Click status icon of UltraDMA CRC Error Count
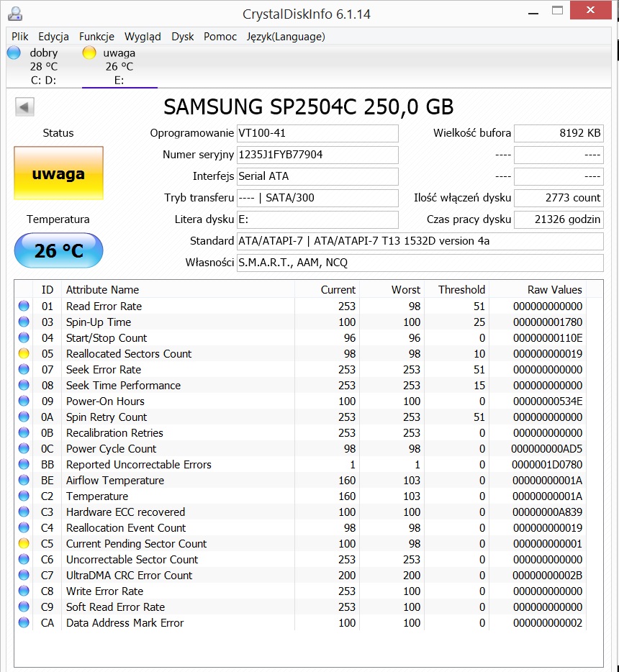Viewport: 619px width, 672px height. point(24,576)
